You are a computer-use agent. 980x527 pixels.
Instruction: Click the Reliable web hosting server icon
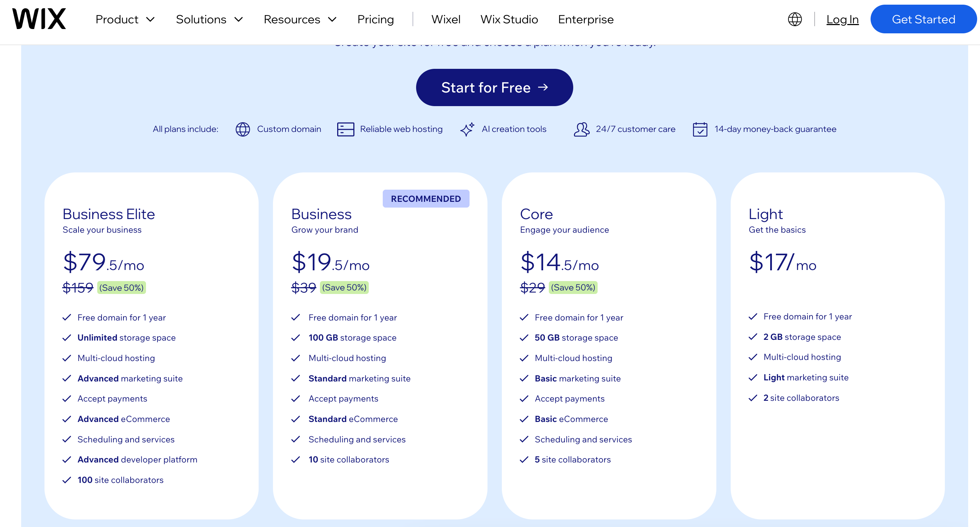pos(345,129)
